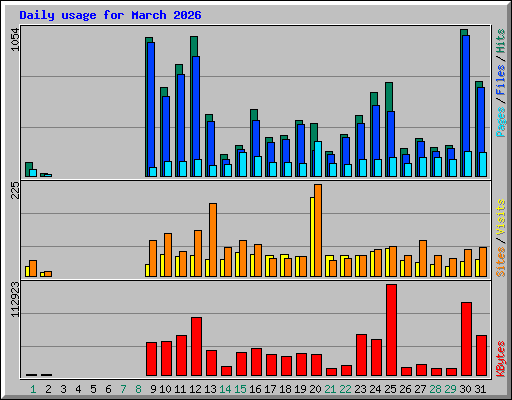Click day 28 on the date axis
Screen dimensions: 512x400
pyautogui.click(x=435, y=389)
